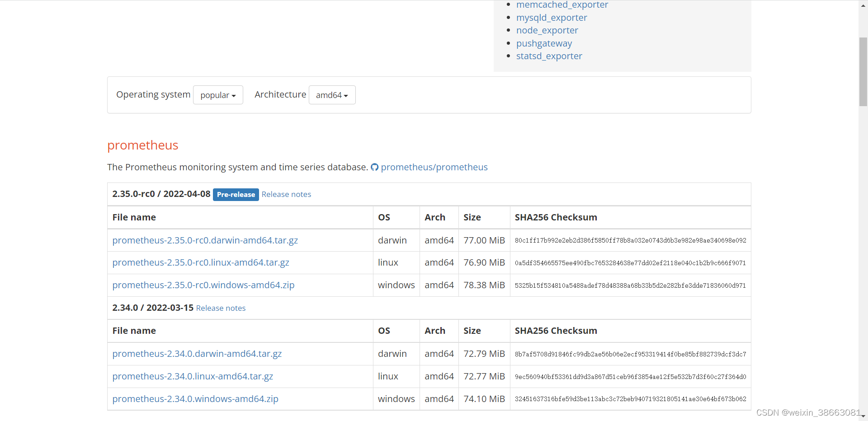Image resolution: width=868 pixels, height=421 pixels.
Task: Click the 74.10 MiB size cell
Action: [x=484, y=399]
